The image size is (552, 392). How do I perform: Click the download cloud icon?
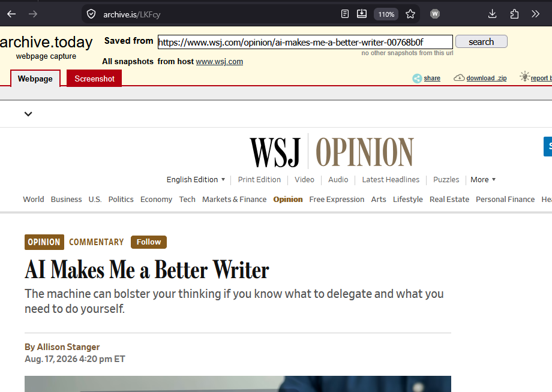click(x=459, y=78)
